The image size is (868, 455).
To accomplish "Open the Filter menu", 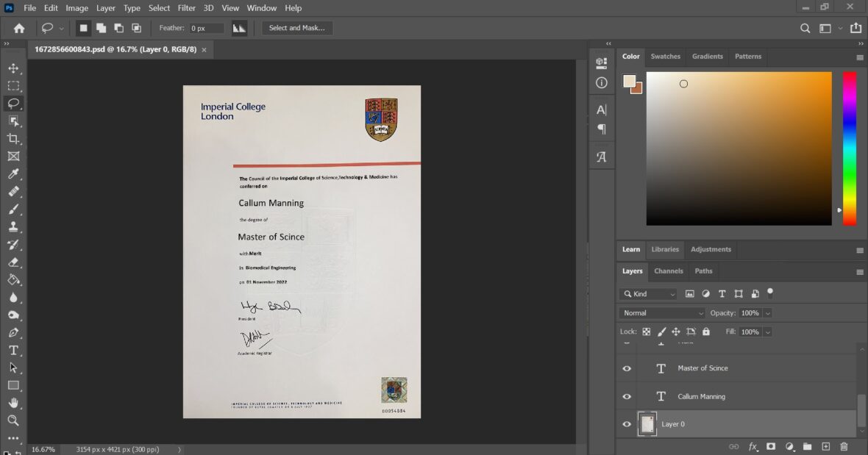I will 187,8.
